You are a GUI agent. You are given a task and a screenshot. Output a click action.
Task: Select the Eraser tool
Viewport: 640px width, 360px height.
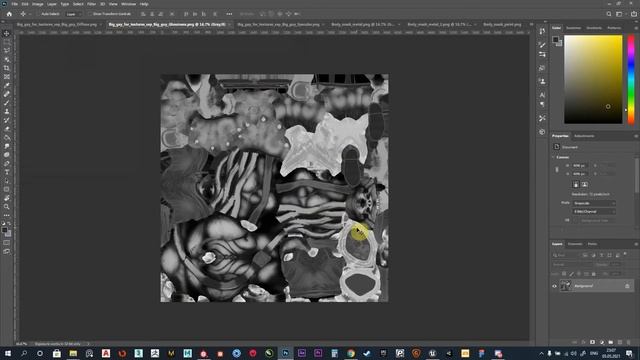point(7,129)
